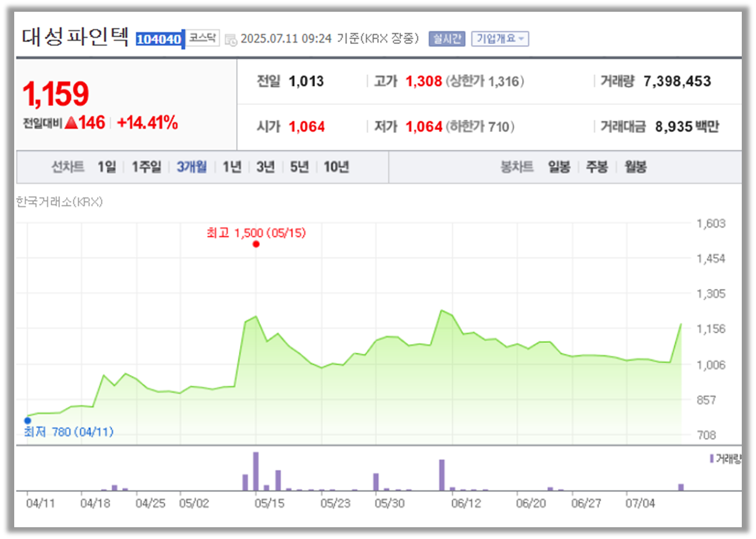Image resolution: width=756 pixels, height=539 pixels.
Task: Click the current price 1,159
Action: point(56,93)
